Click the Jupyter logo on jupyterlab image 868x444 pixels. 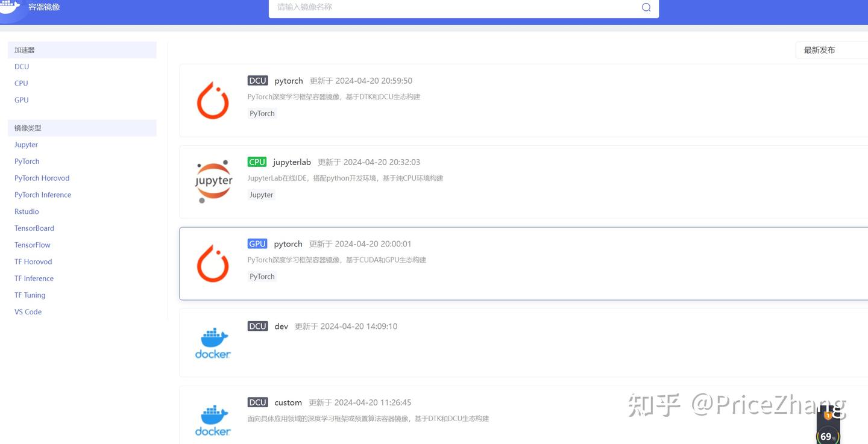[x=213, y=181]
